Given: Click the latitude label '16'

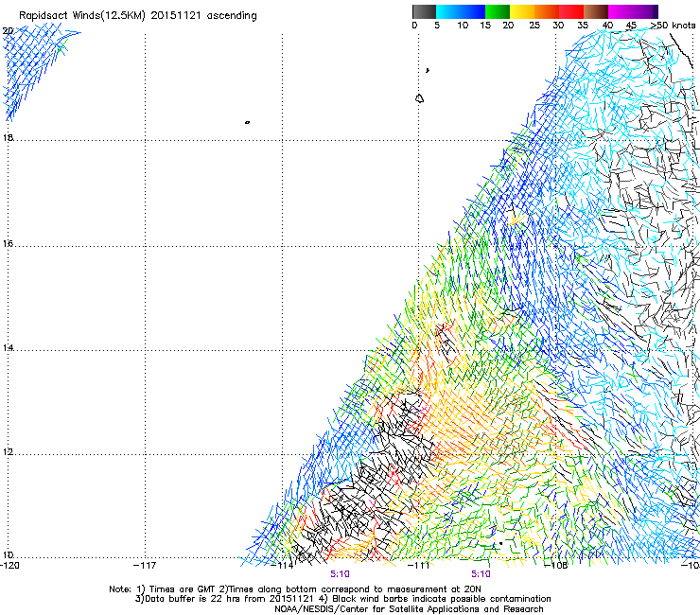Looking at the screenshot, I should coord(8,243).
